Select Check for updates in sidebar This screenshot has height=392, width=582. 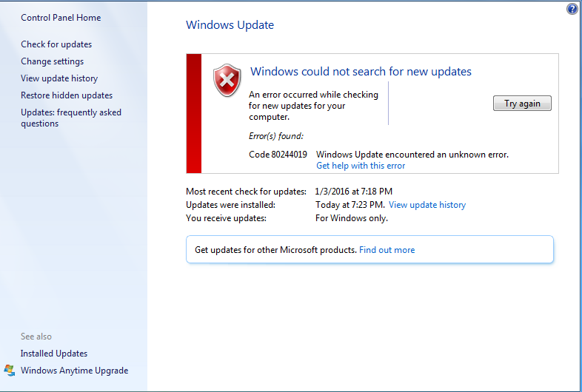[56, 44]
